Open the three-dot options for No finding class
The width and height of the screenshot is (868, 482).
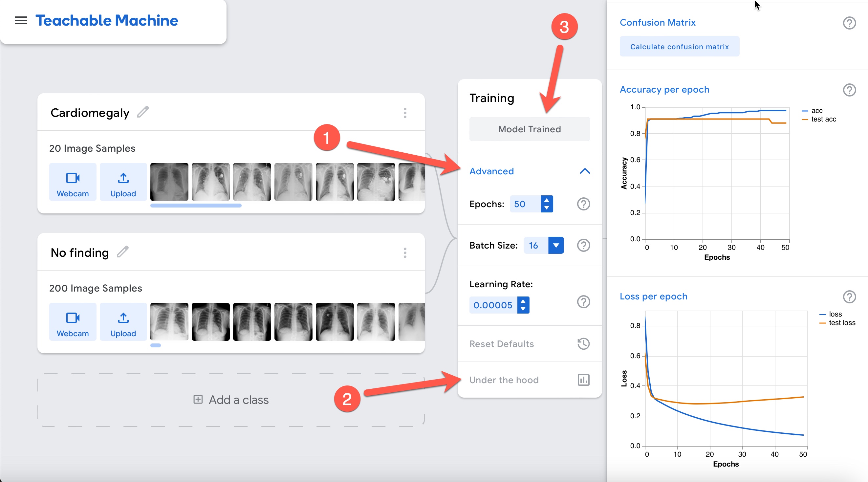coord(405,253)
